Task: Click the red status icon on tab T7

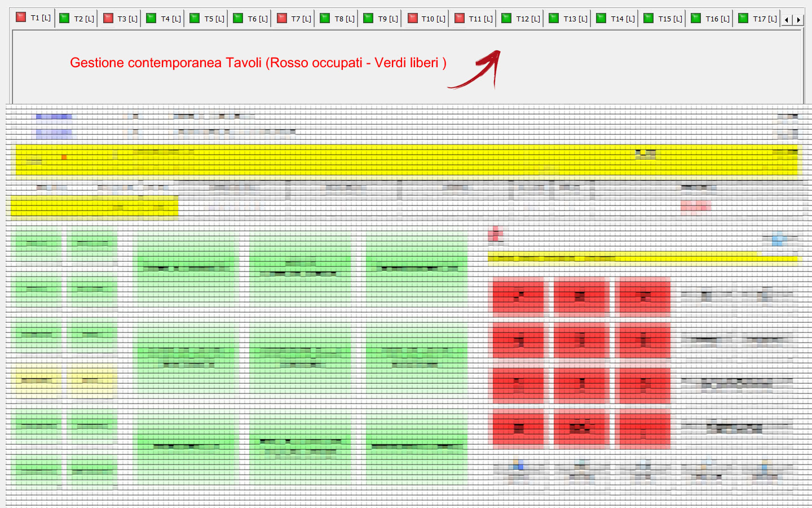Action: point(282,18)
